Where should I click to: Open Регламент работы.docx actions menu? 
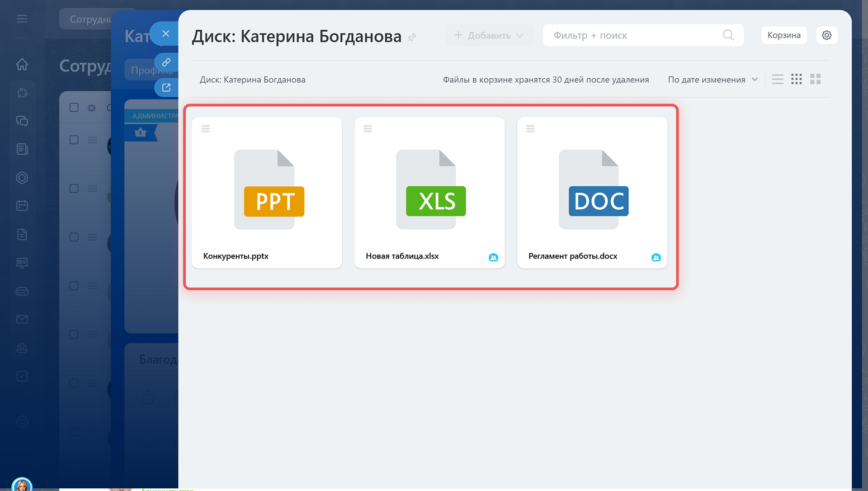pos(530,129)
